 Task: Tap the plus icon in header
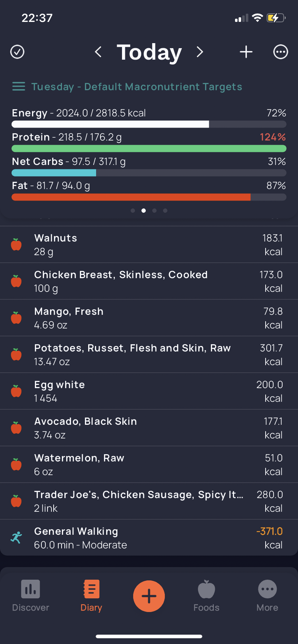(246, 52)
